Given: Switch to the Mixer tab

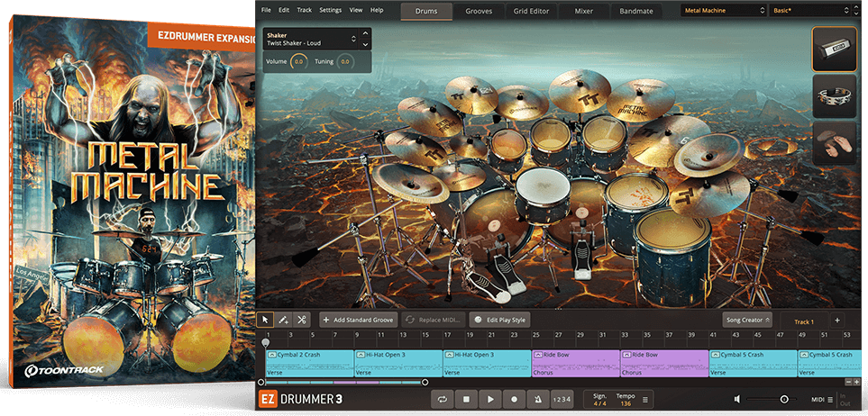Looking at the screenshot, I should tap(584, 11).
